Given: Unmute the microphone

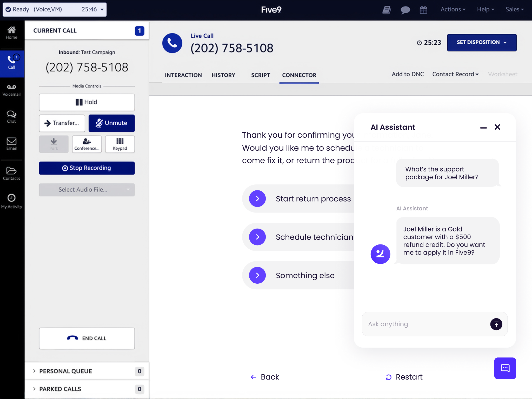Looking at the screenshot, I should point(111,123).
